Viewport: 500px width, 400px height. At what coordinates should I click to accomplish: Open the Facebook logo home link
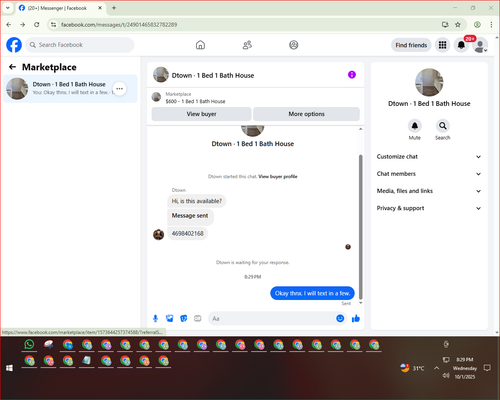[14, 45]
